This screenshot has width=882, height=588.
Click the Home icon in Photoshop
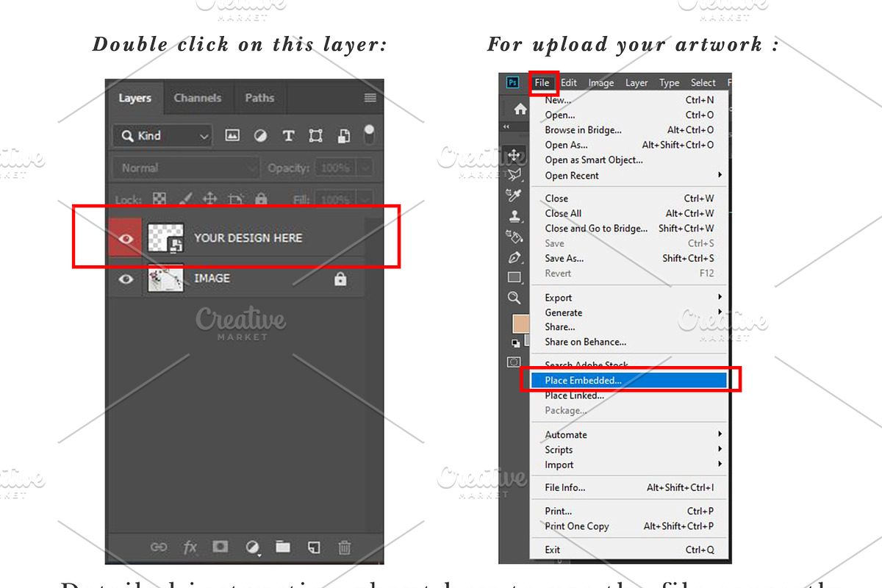click(x=520, y=110)
